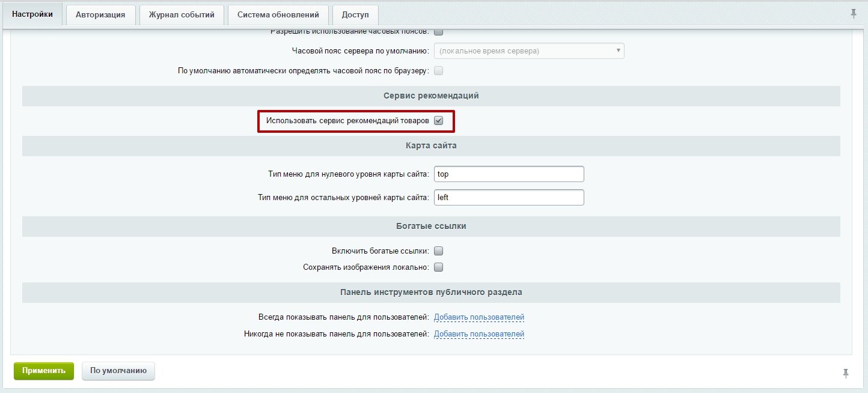Click the pin icon beside the Применить button row

[846, 373]
